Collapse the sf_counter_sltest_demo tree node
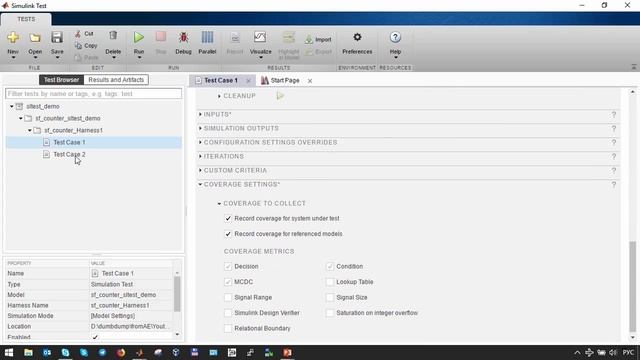The image size is (640, 360). (x=21, y=118)
